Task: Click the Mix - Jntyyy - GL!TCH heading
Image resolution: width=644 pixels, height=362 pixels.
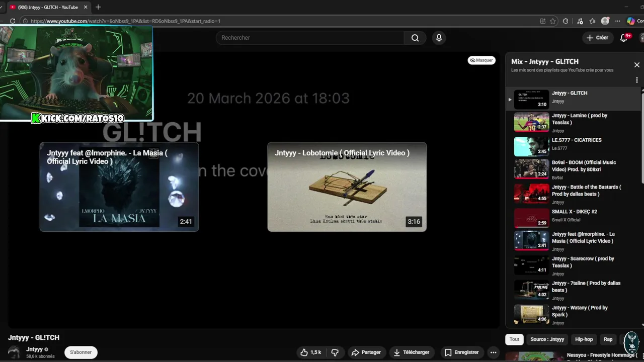Action: (545, 62)
